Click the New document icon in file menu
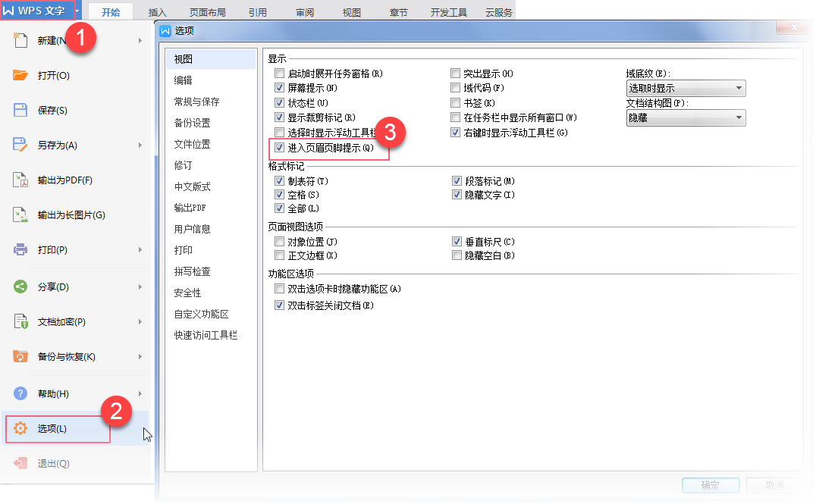Viewport: 816px width, 504px height. [x=20, y=40]
